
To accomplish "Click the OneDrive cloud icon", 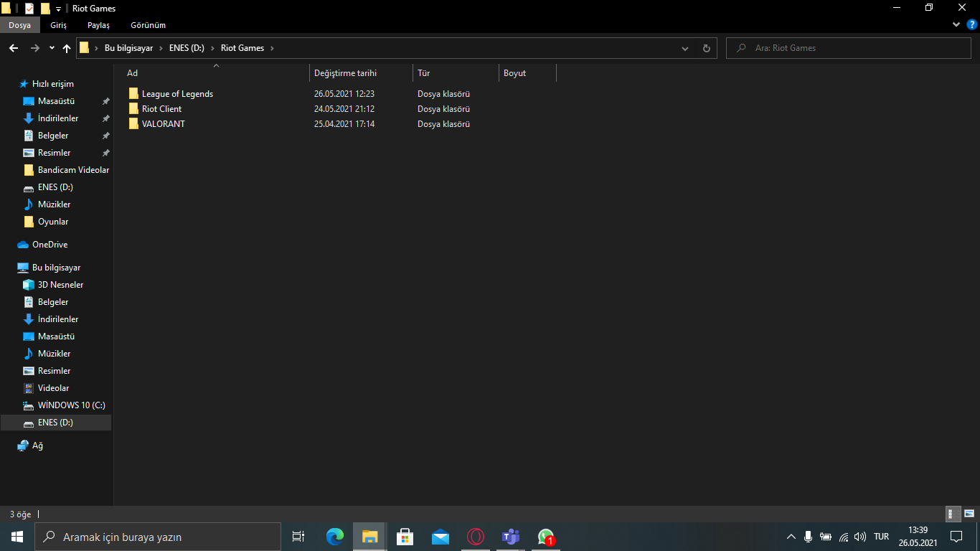I will click(x=23, y=245).
